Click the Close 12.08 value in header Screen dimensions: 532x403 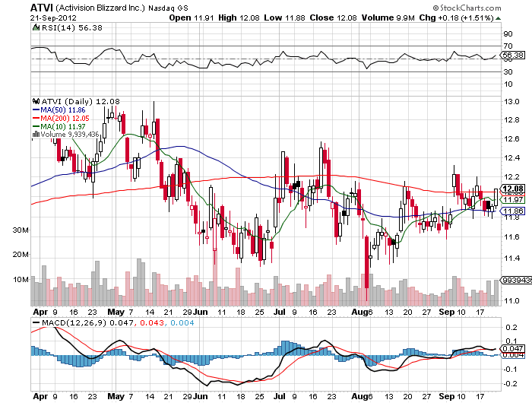pos(333,17)
